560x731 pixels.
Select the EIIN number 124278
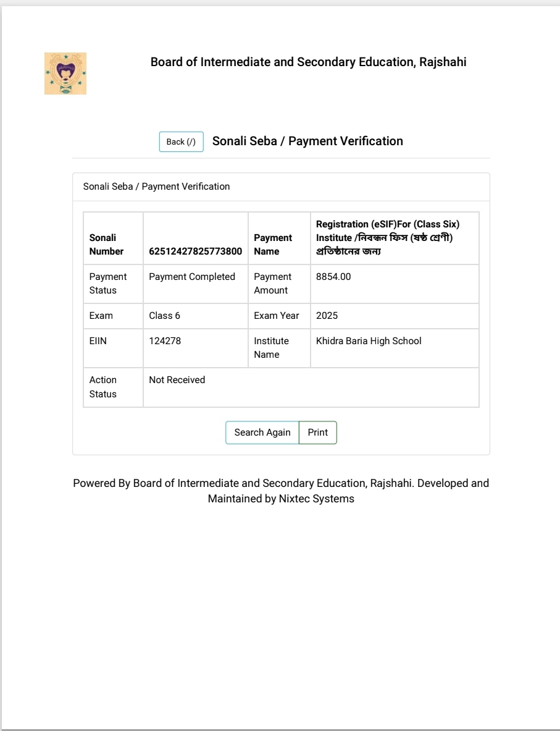pyautogui.click(x=165, y=341)
